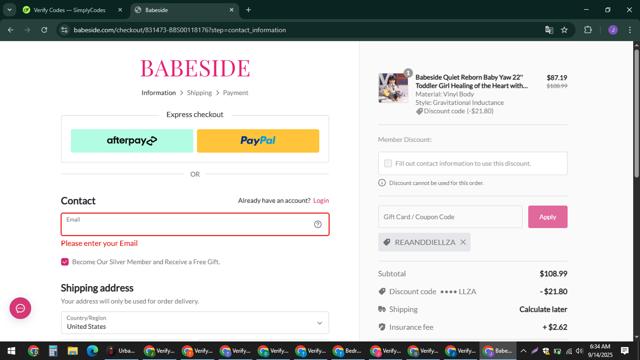Open Microsoft Edge from the taskbar
Viewport: 640px width, 360px height.
pyautogui.click(x=92, y=351)
